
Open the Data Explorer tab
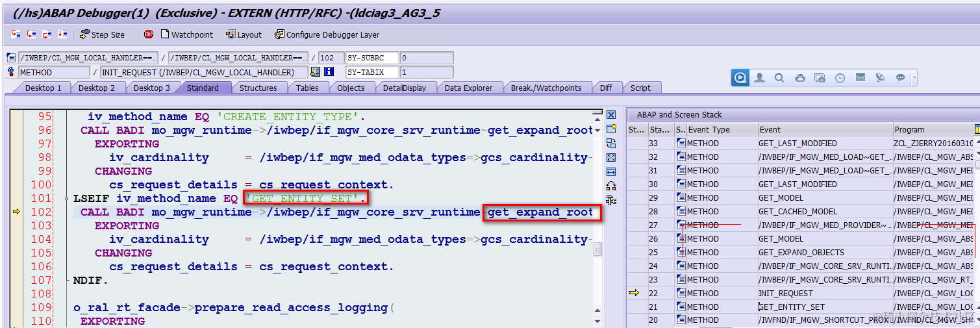click(x=468, y=88)
